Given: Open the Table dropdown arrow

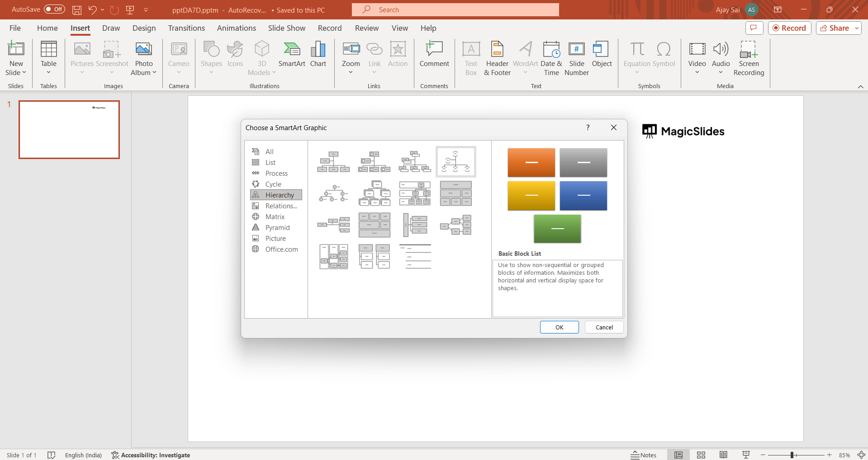Looking at the screenshot, I should coord(48,72).
